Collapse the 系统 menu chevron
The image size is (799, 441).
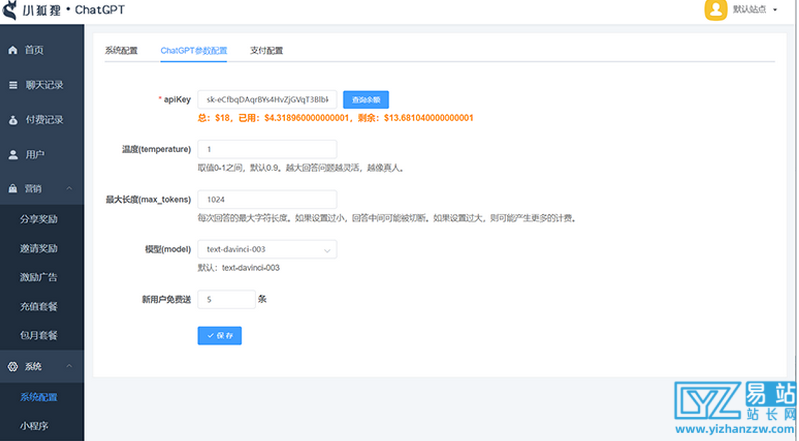pyautogui.click(x=69, y=367)
